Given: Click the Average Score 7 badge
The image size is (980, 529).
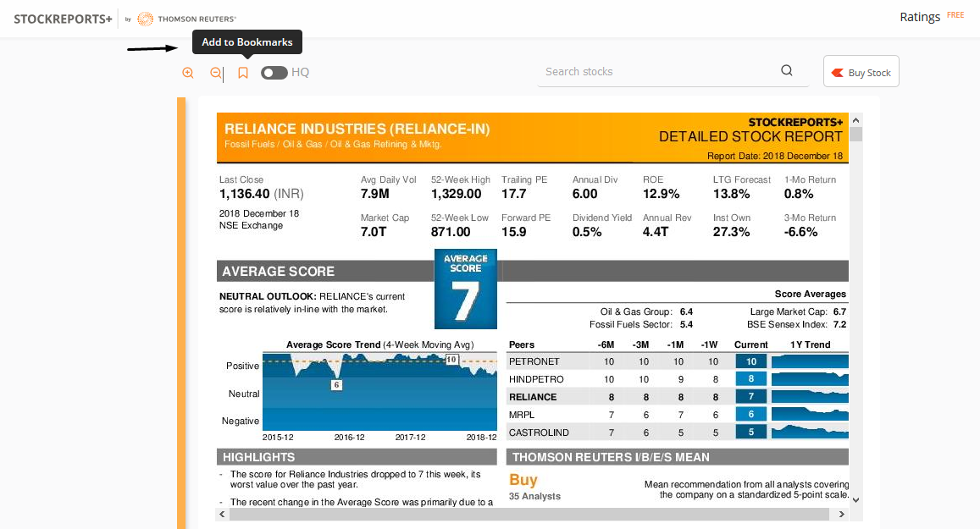Looking at the screenshot, I should pos(466,289).
